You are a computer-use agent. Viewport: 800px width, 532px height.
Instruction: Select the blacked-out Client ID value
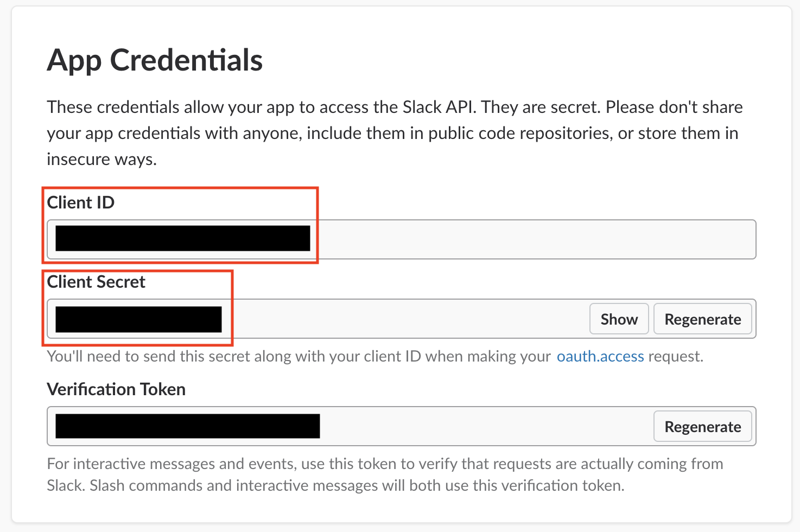click(x=182, y=239)
